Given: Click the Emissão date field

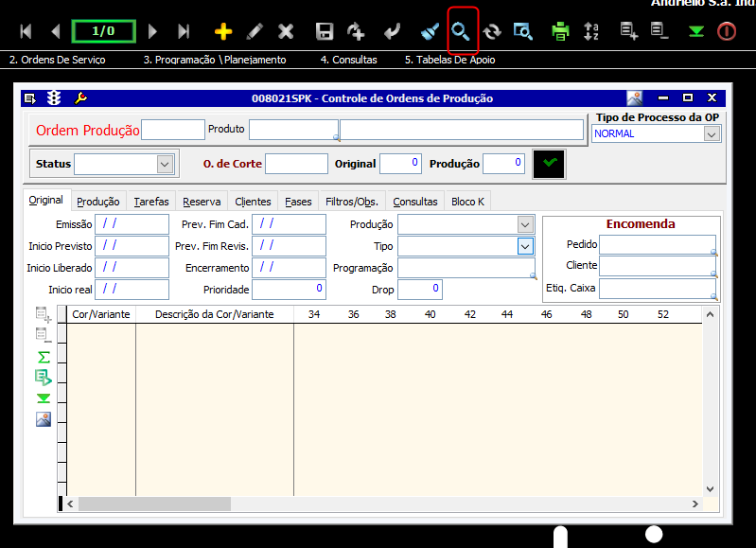Looking at the screenshot, I should click(132, 224).
